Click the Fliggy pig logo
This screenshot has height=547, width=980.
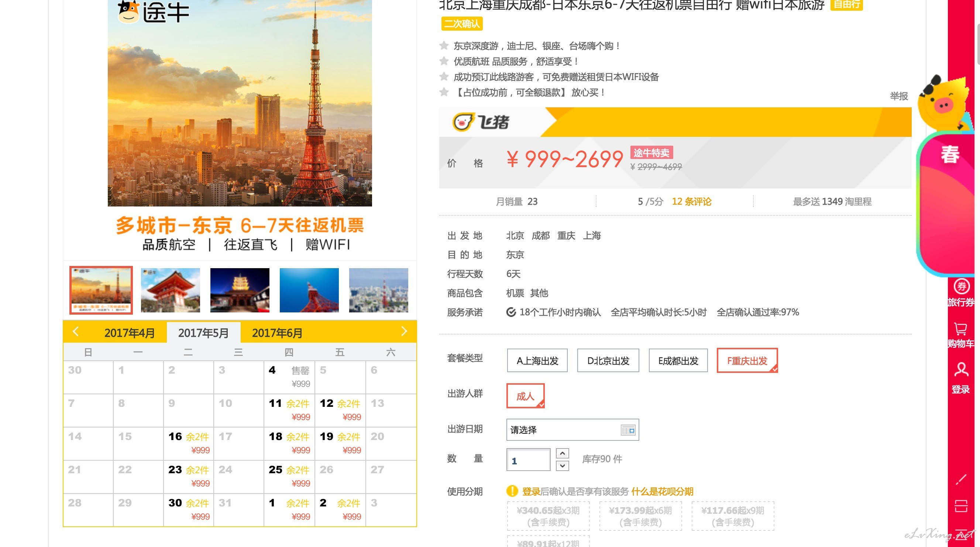pyautogui.click(x=481, y=122)
